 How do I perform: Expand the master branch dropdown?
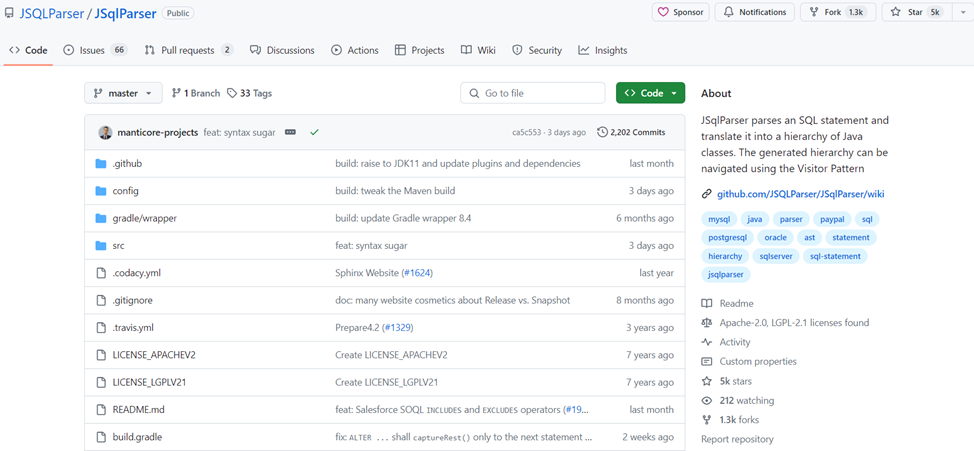click(x=123, y=93)
